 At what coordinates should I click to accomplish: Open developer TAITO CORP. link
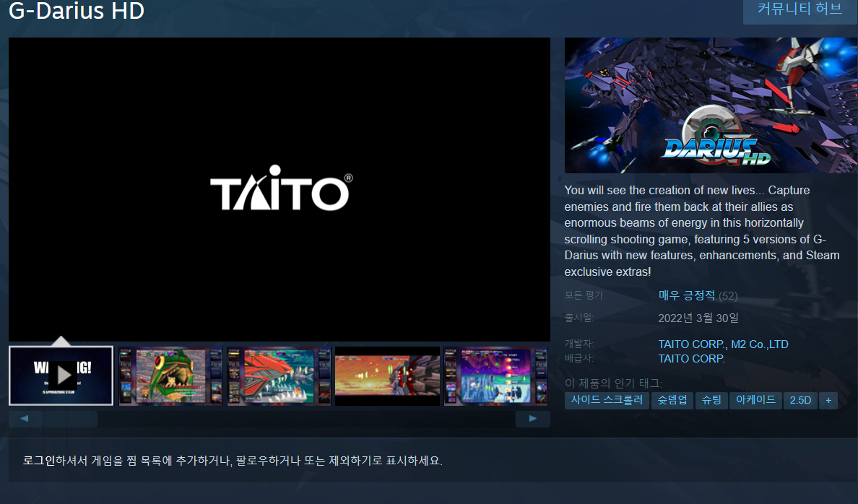tap(692, 344)
